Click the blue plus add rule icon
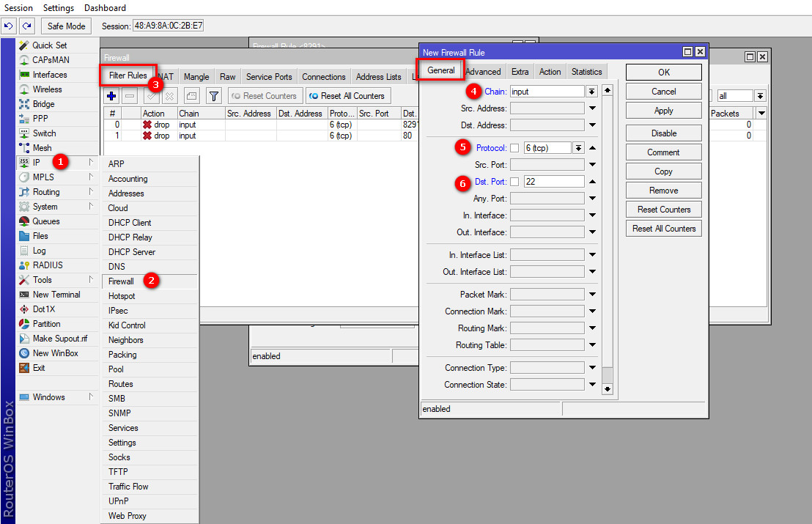812x524 pixels. 111,96
